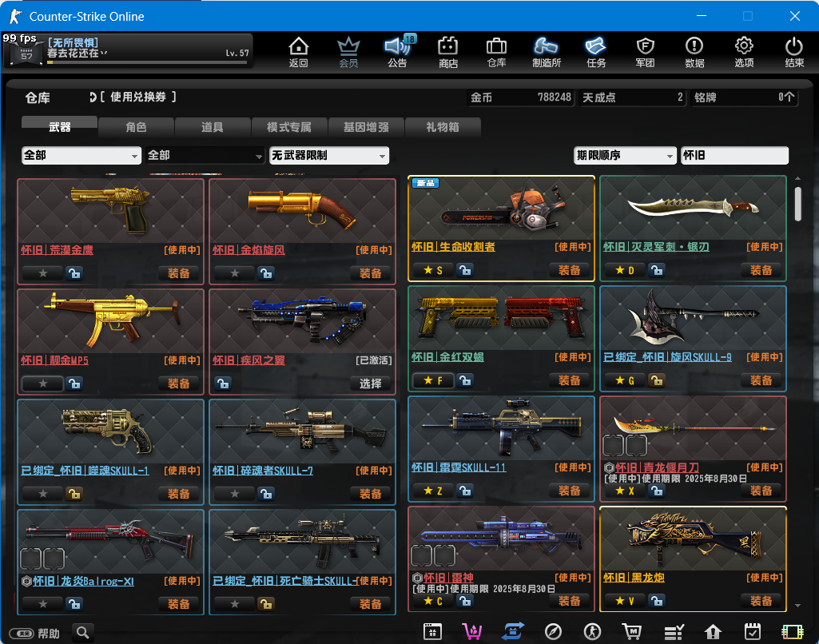Click the inventory scrollbar thumb
This screenshot has height=644, width=819.
point(797,205)
